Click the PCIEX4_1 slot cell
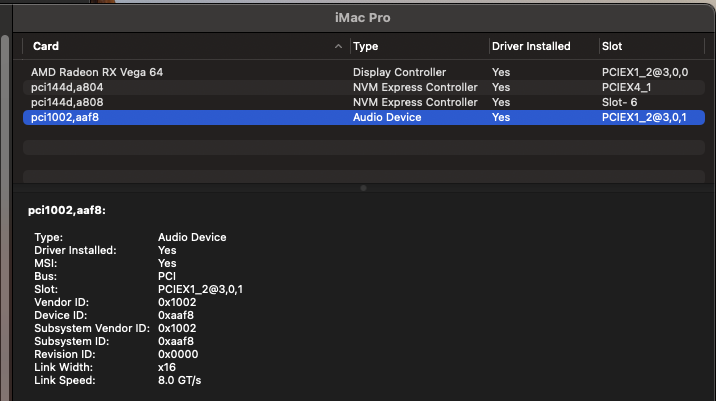The height and width of the screenshot is (401, 716). pos(626,87)
